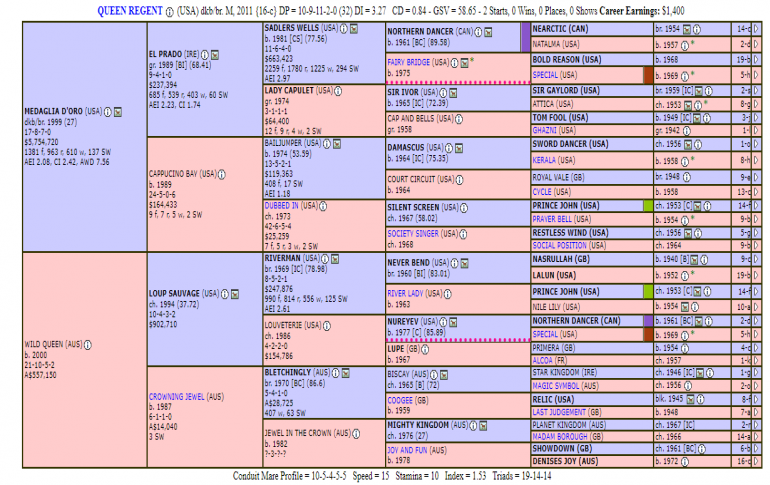Open the arrow ending the Sword Dancer row

click(756, 144)
